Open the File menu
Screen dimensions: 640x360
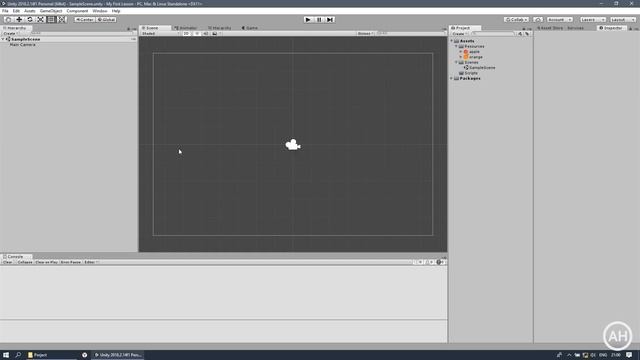[x=5, y=11]
